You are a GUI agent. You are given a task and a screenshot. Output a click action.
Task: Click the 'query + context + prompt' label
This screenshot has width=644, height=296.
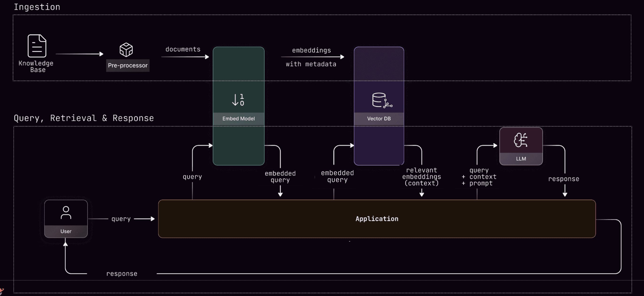[479, 177]
